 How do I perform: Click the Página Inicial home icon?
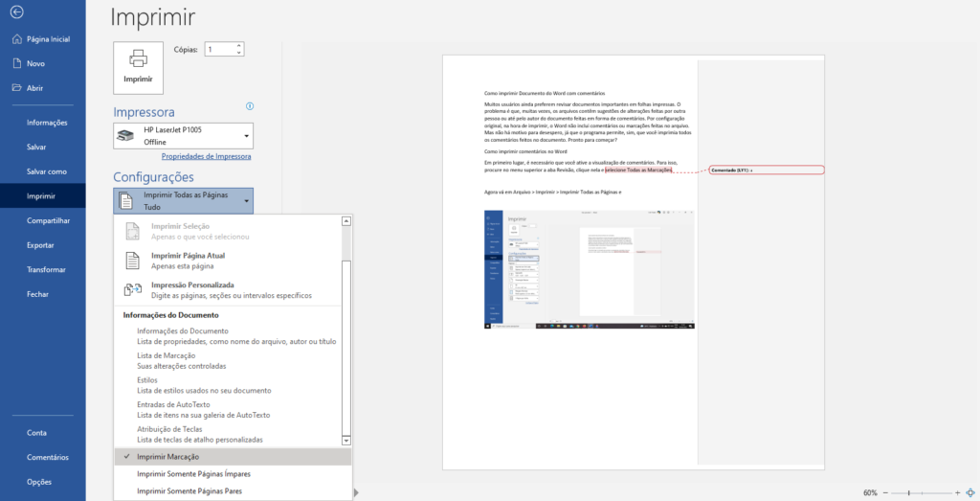[x=17, y=38]
